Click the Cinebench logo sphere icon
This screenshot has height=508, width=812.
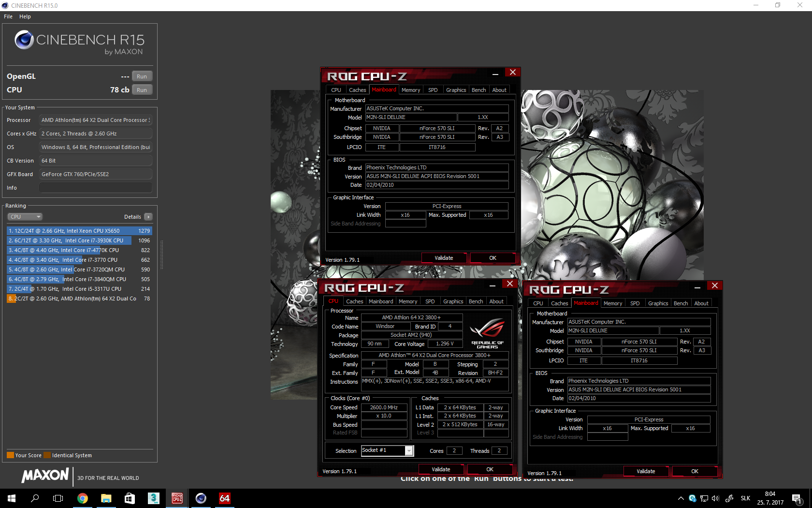pyautogui.click(x=24, y=40)
